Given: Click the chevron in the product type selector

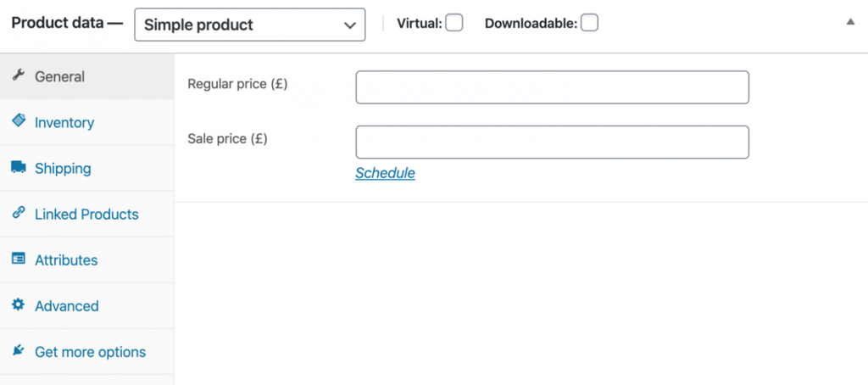Looking at the screenshot, I should pos(349,25).
